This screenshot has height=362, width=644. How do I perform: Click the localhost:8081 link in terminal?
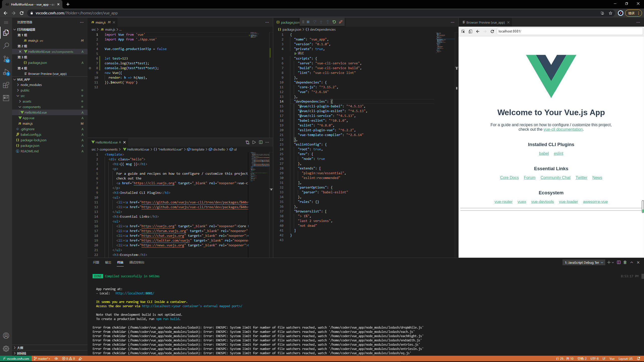point(135,293)
